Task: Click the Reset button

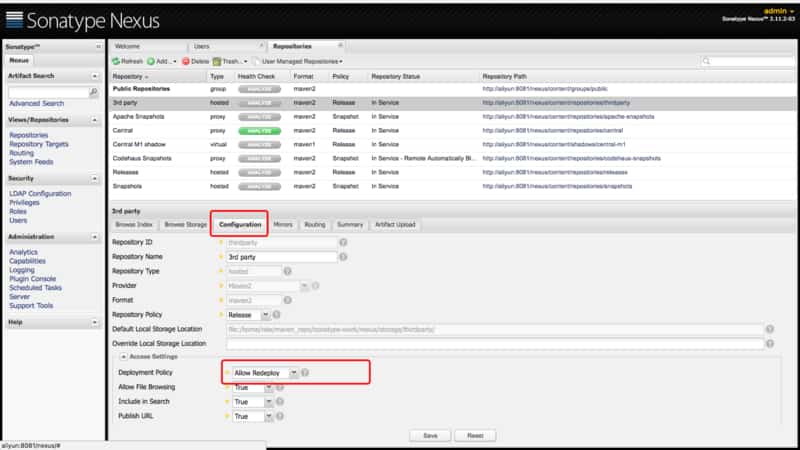Action: point(475,436)
